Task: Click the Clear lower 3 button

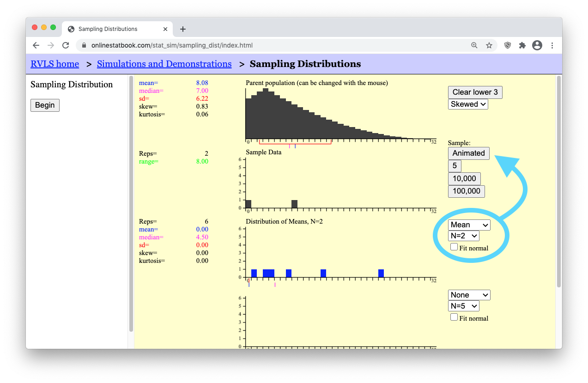Action: tap(475, 92)
